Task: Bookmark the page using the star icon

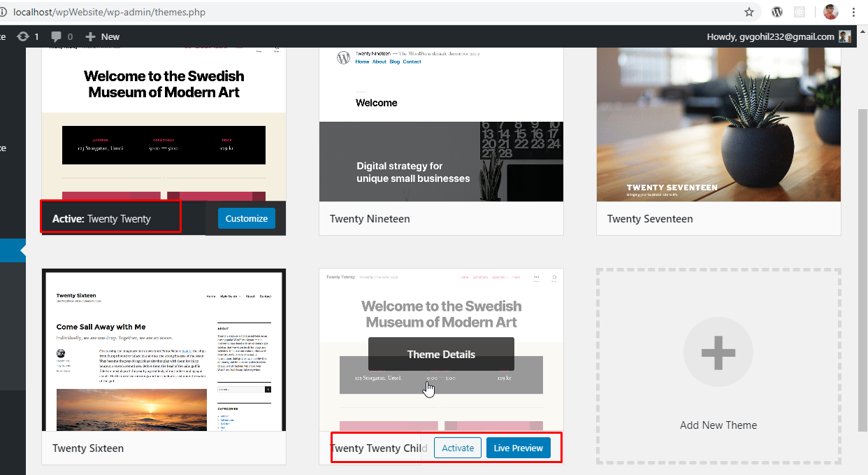Action: pos(748,12)
